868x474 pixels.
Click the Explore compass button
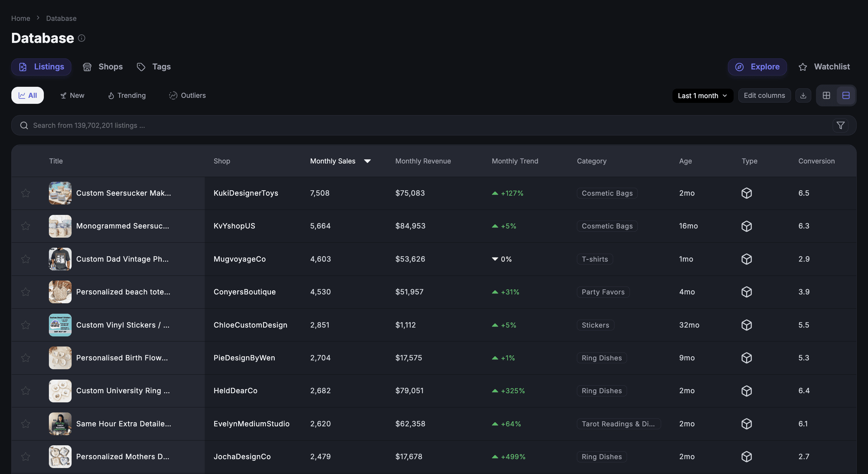(757, 67)
